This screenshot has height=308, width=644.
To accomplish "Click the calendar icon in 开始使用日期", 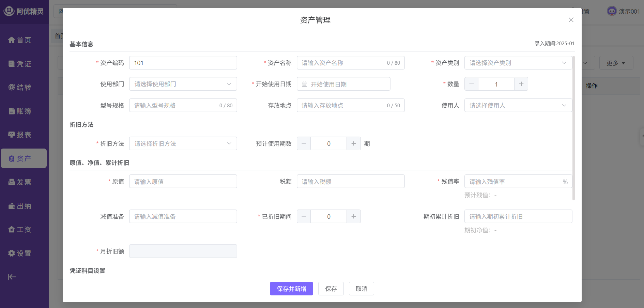I will click(x=305, y=84).
